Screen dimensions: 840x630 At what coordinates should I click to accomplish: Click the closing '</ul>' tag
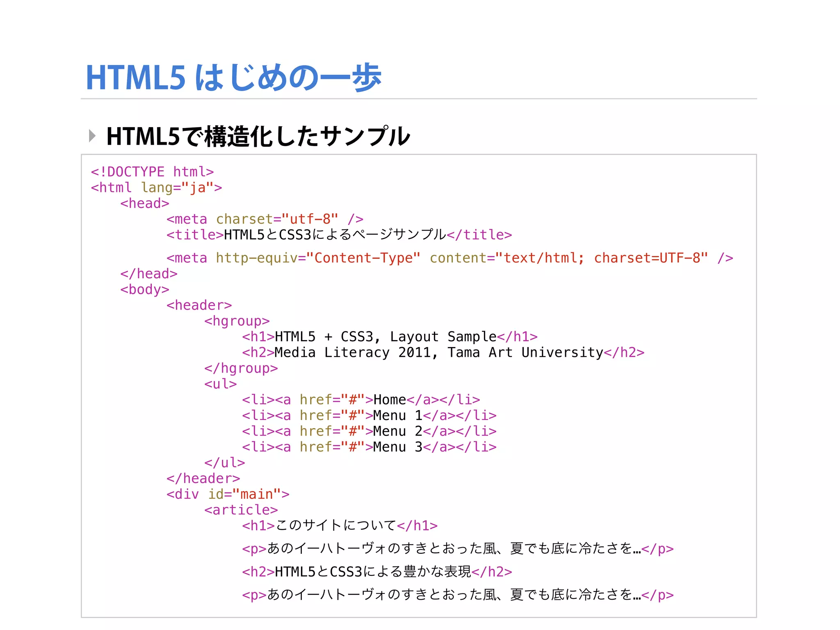(225, 463)
